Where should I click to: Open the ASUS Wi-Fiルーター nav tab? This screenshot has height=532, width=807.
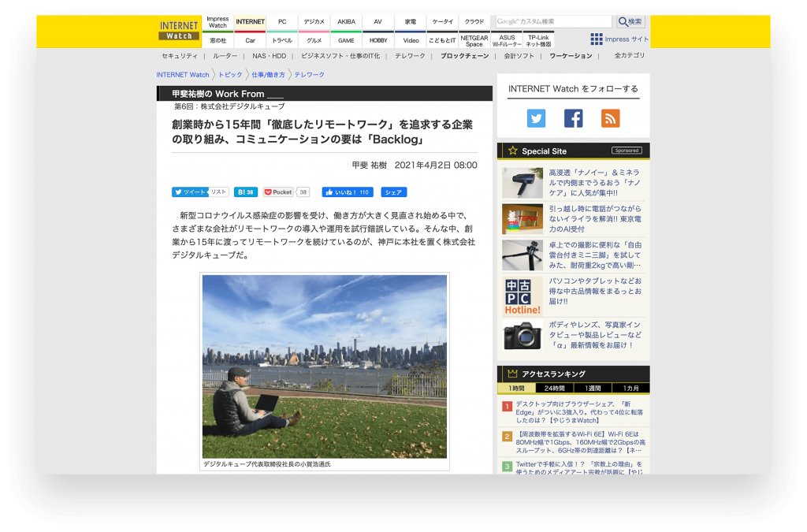[x=507, y=40]
